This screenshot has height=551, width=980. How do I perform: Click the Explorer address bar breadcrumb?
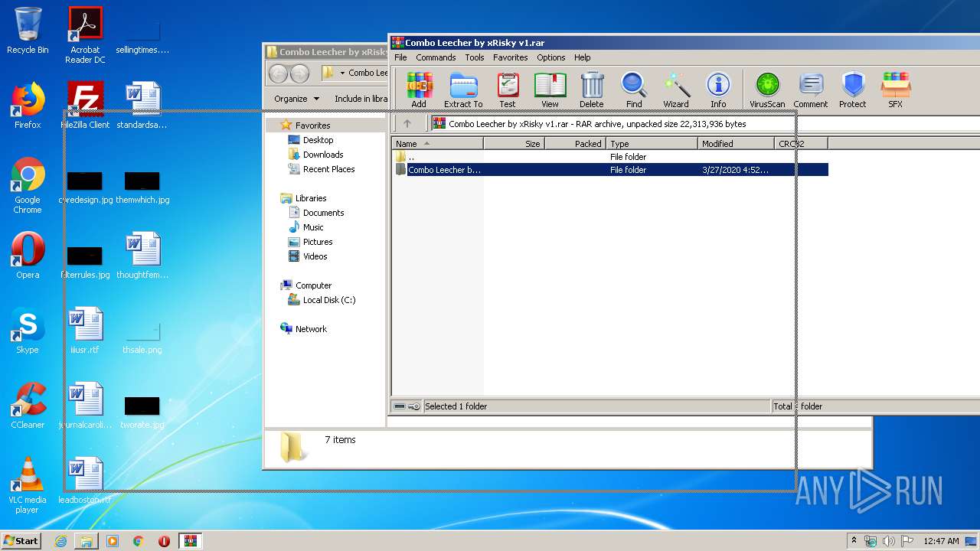click(x=354, y=73)
